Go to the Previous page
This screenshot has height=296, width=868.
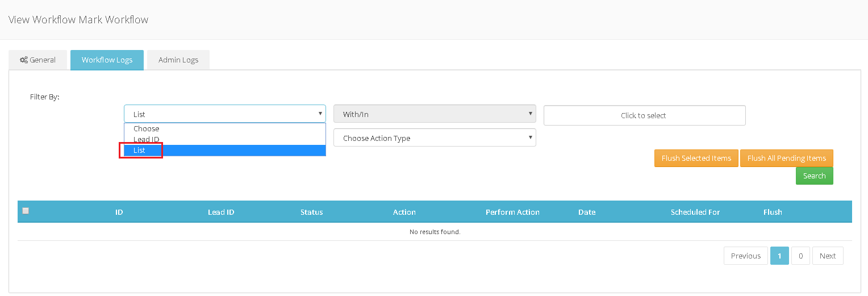click(x=746, y=256)
